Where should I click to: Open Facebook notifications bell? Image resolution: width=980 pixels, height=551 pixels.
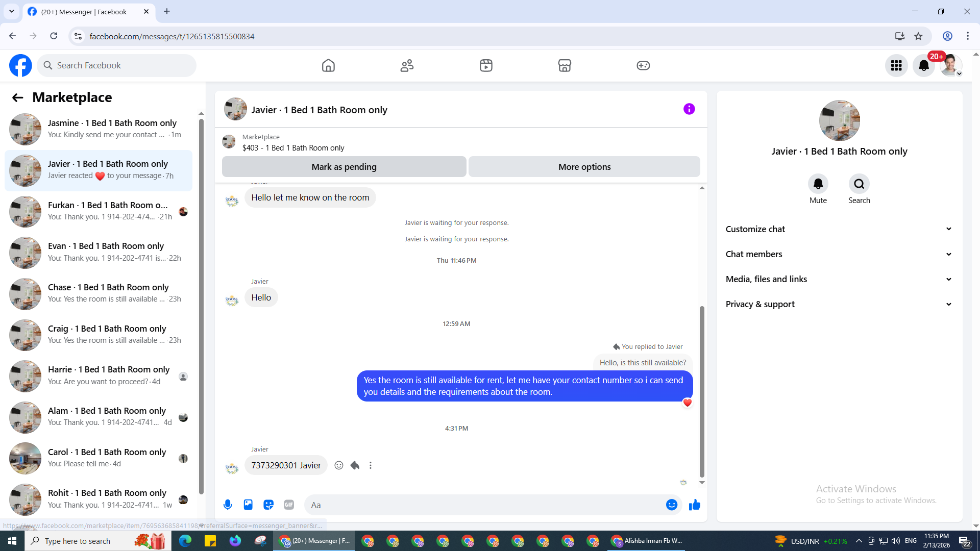pyautogui.click(x=923, y=65)
